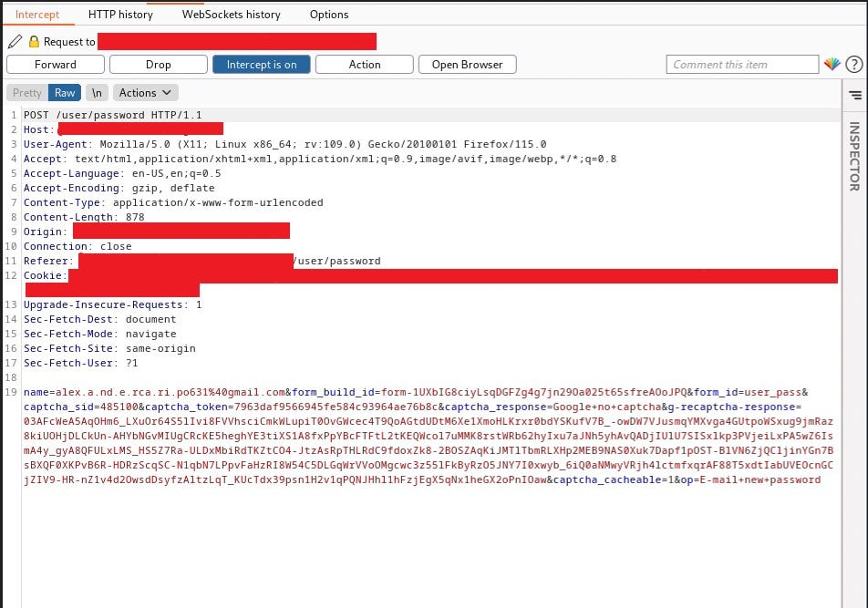Open the editor hamburger menu icon

point(855,95)
